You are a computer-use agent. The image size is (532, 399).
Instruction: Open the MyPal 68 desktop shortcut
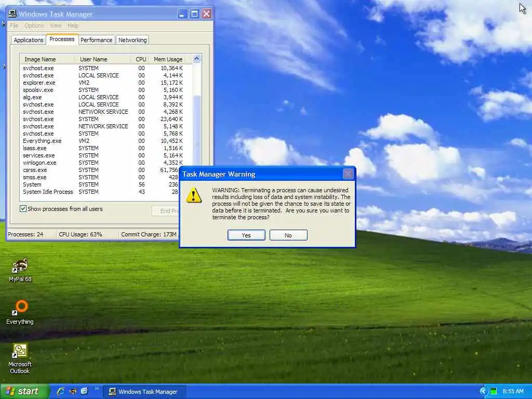click(x=20, y=270)
